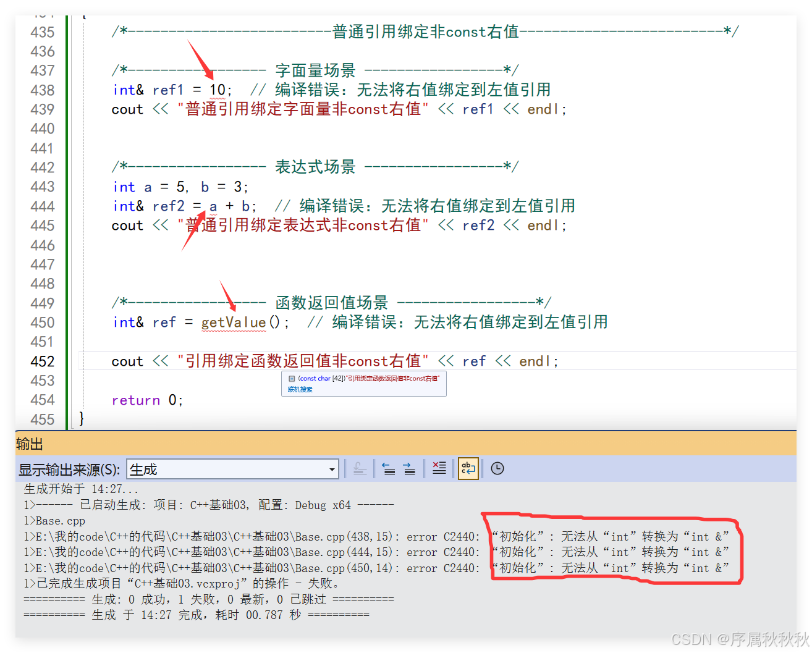Click variable ref1 in declaration line 438
812x653 pixels.
point(168,90)
